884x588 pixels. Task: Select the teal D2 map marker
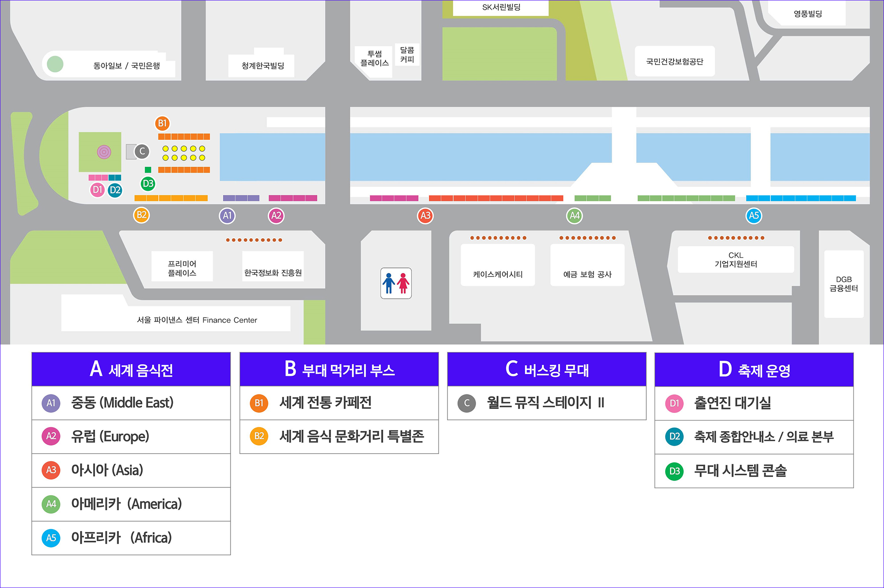tap(115, 191)
